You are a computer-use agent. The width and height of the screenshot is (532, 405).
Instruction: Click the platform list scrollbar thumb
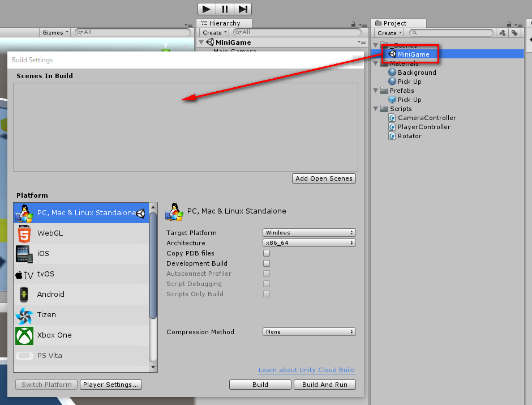pos(153,266)
